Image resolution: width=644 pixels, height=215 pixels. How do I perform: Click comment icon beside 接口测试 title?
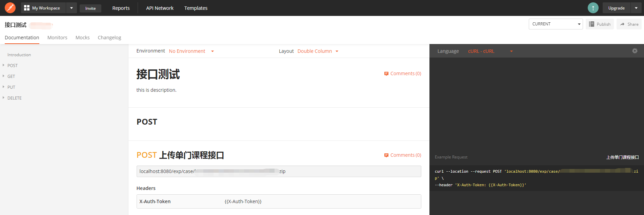pos(386,73)
